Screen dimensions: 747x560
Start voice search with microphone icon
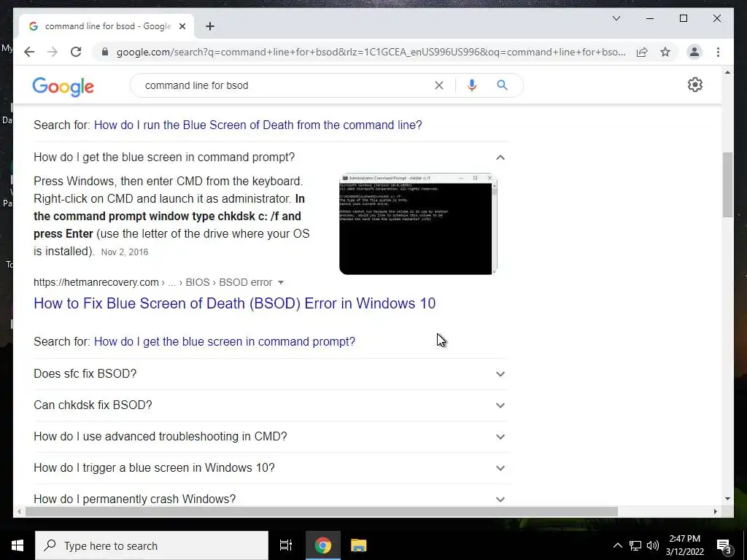(x=472, y=85)
